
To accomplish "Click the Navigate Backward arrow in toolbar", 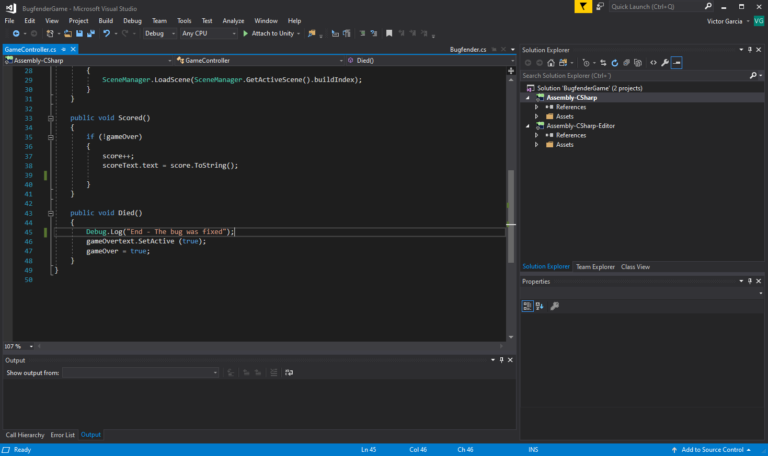I will point(16,33).
